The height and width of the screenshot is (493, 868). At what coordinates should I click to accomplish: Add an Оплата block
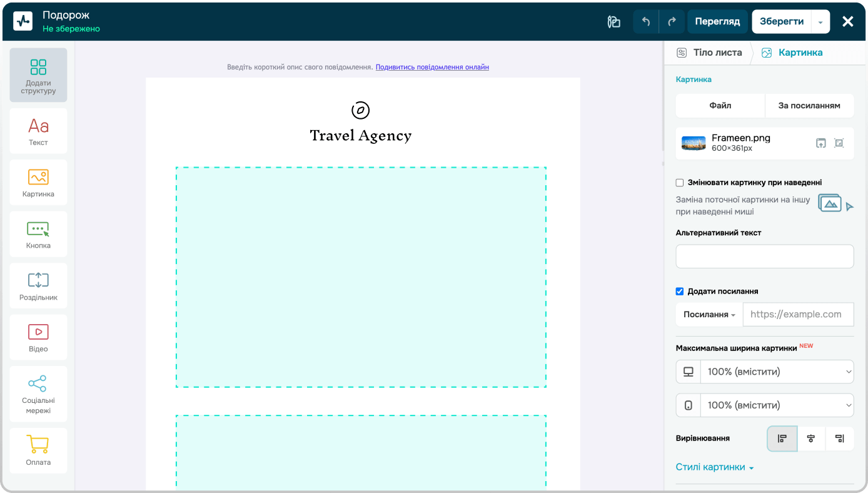point(38,450)
